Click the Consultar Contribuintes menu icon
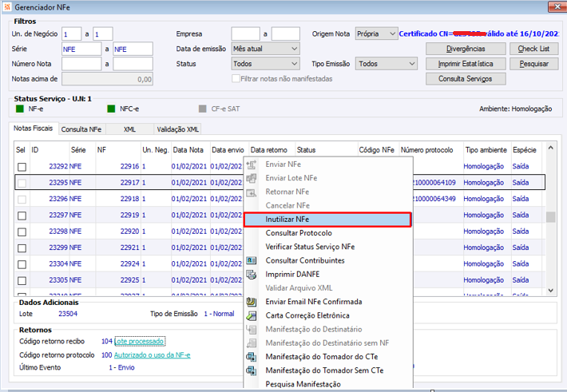 click(252, 260)
